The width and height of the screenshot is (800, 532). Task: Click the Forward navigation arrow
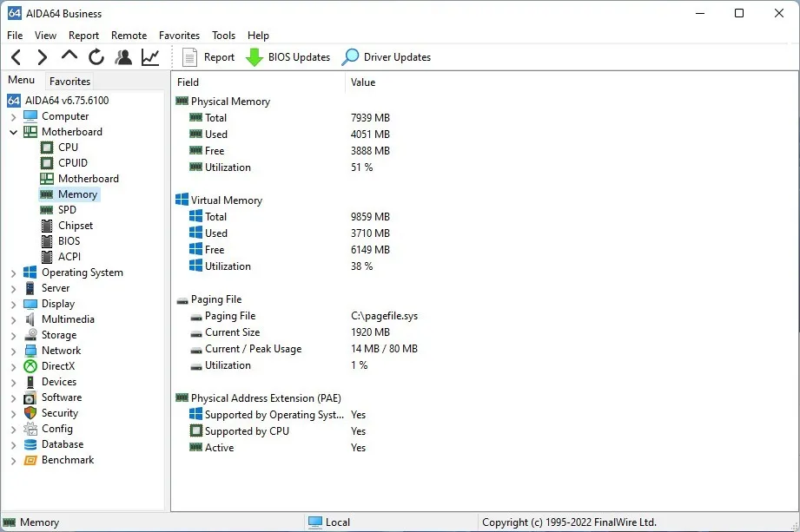click(x=42, y=57)
